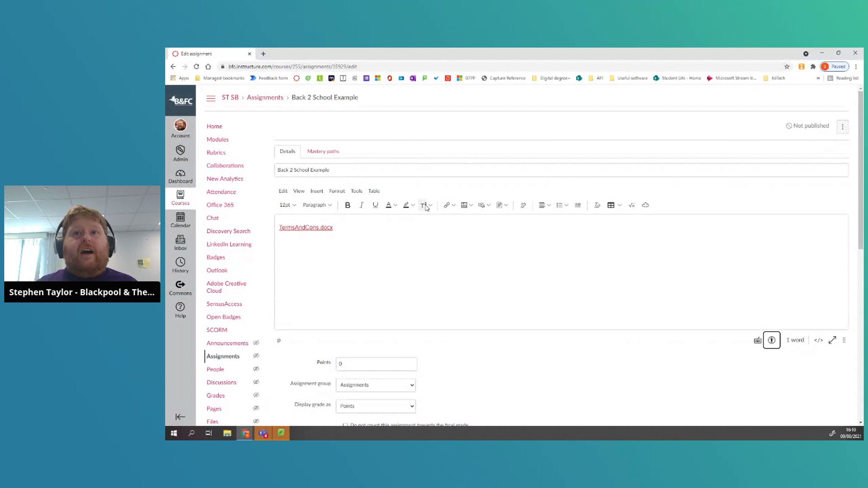
Task: Toggle bold formatting in editor
Action: [x=347, y=205]
